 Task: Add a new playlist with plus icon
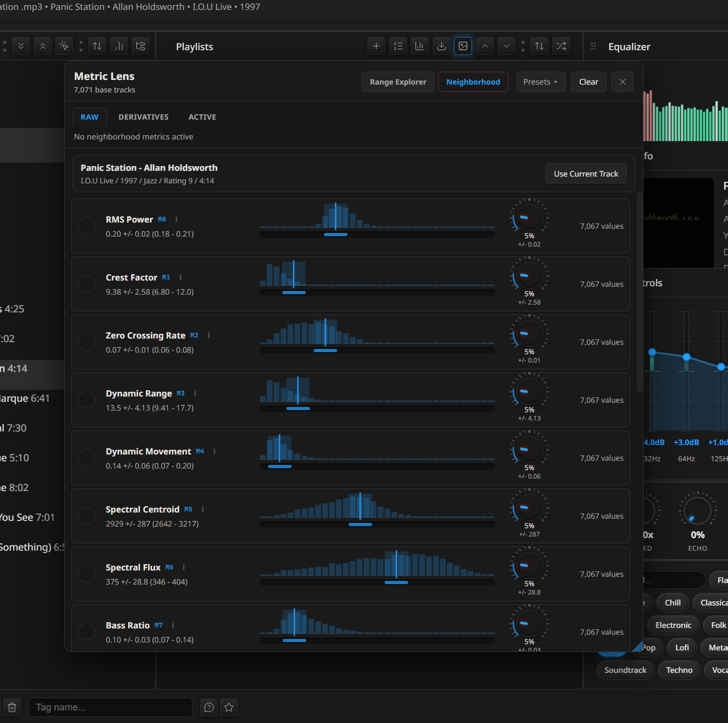coord(376,46)
